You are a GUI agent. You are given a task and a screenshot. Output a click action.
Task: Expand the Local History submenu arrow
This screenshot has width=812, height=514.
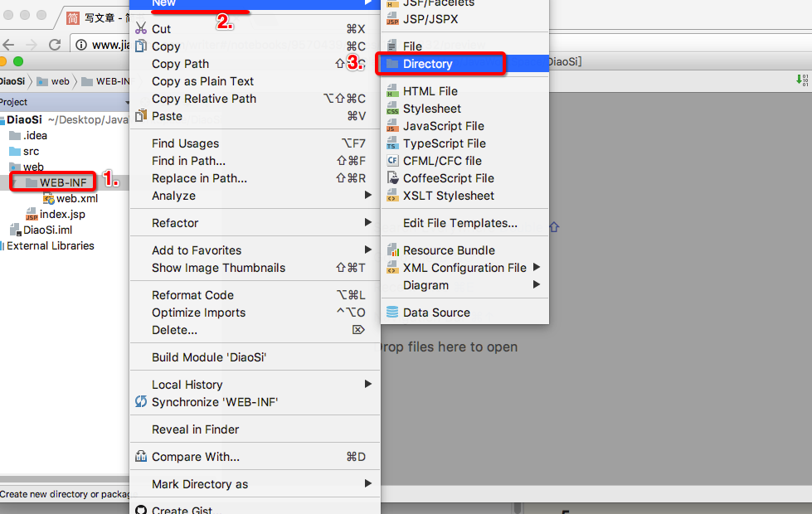(x=367, y=384)
